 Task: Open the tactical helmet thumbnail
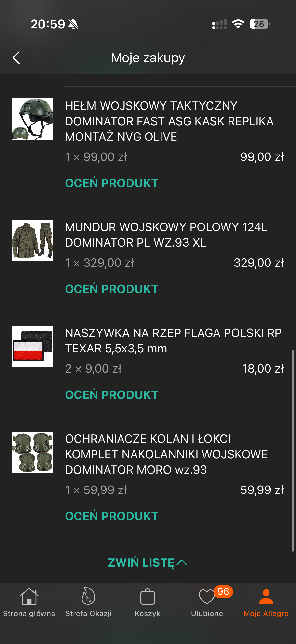tap(32, 119)
